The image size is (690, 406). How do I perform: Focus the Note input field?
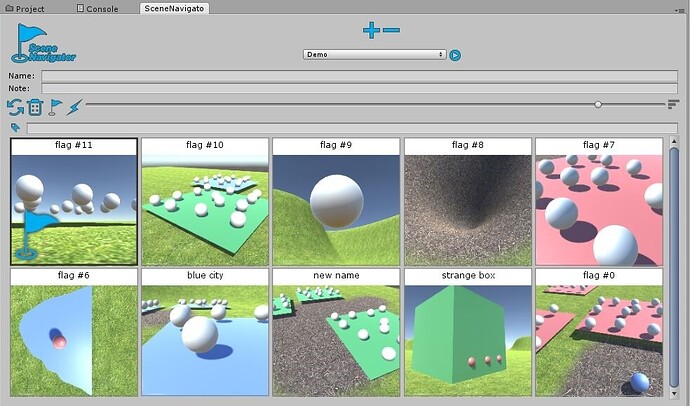click(x=359, y=88)
